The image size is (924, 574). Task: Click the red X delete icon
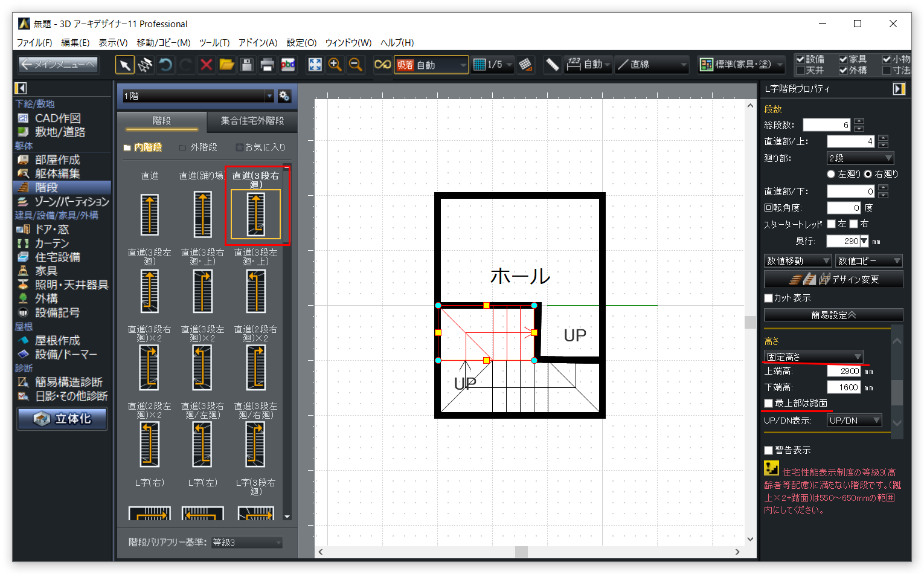point(206,65)
